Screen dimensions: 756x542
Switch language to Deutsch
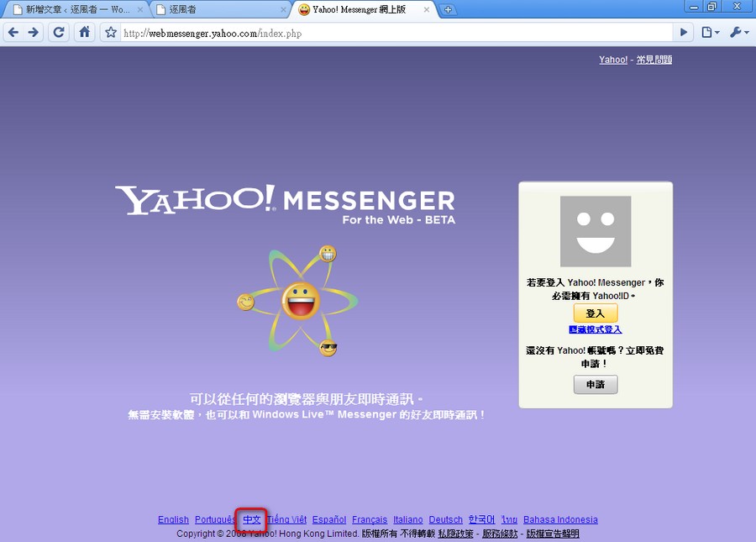point(446,519)
